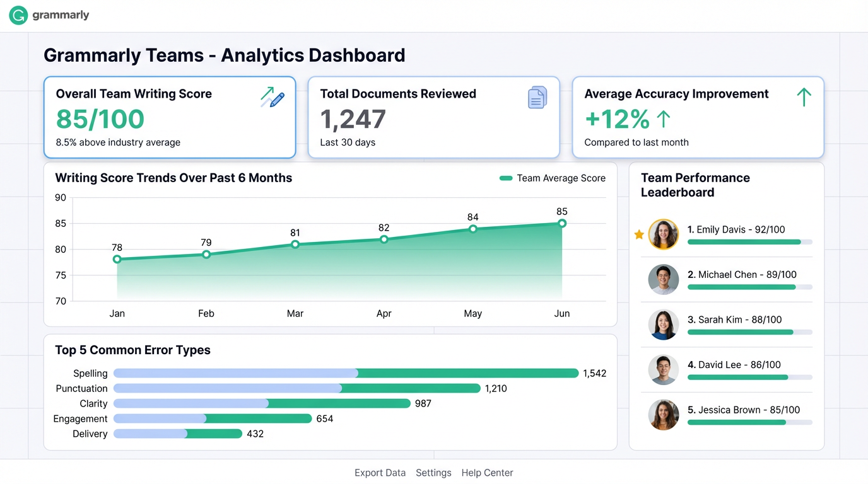Toggle the Team Average Score legend

click(551, 178)
